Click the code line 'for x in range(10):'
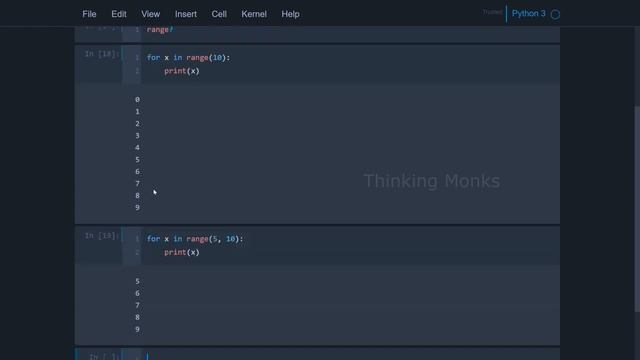640x360 pixels. (188, 58)
